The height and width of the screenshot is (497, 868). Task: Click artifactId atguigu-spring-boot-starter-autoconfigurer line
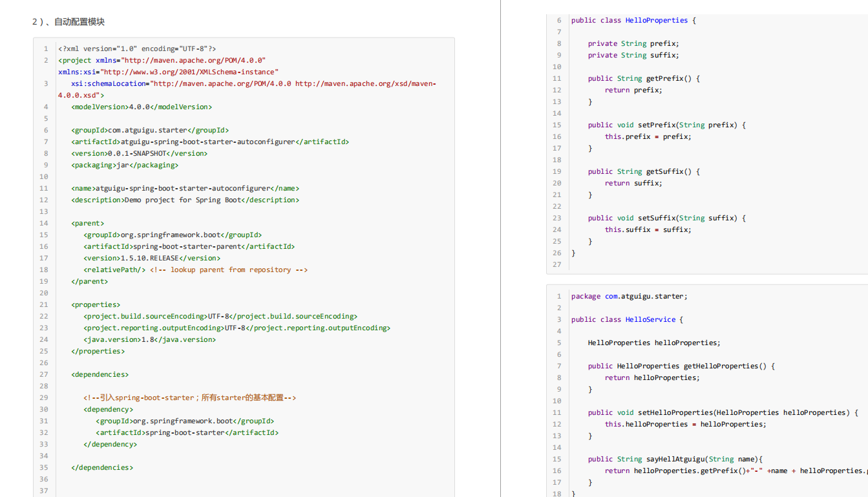point(210,142)
